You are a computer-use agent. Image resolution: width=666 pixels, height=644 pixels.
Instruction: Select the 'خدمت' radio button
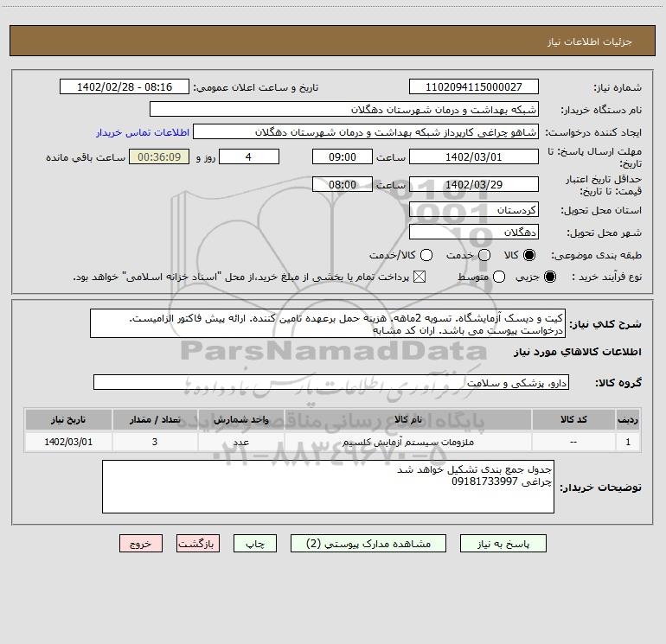(x=484, y=255)
